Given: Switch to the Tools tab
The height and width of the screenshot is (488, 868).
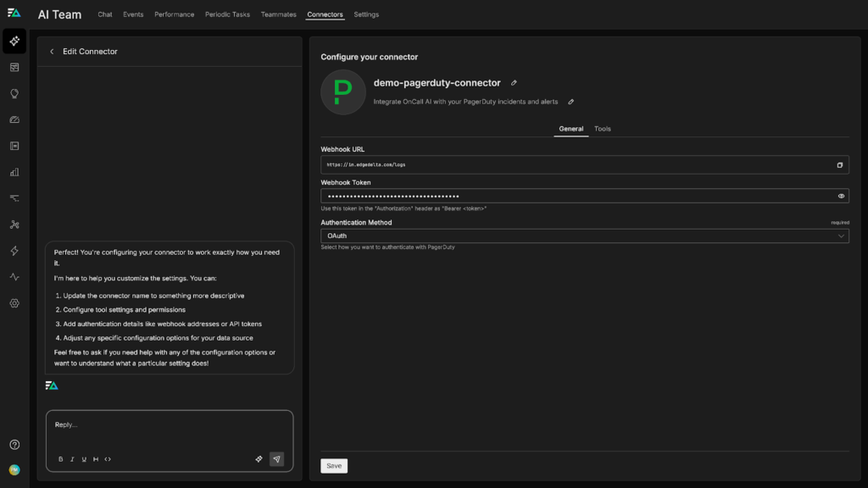Looking at the screenshot, I should (602, 129).
